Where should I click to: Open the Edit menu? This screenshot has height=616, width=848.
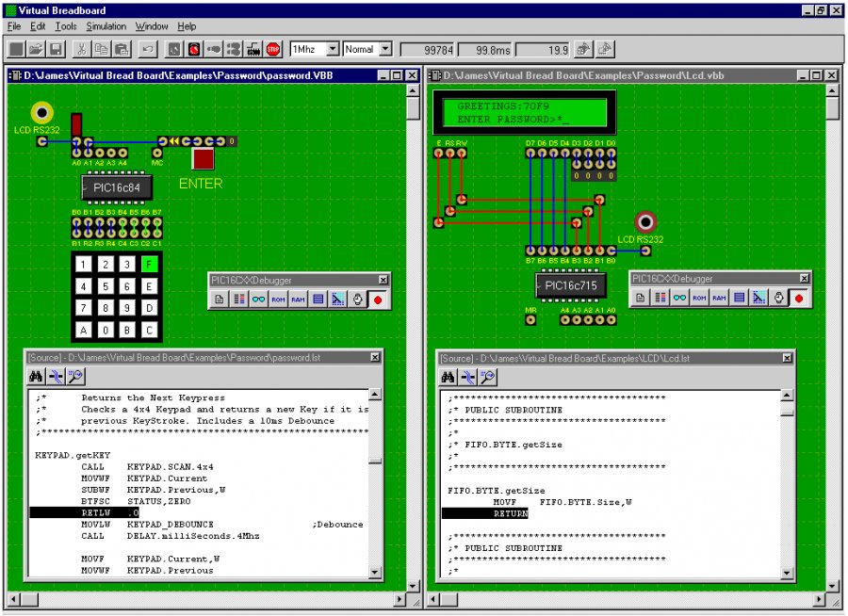[38, 26]
